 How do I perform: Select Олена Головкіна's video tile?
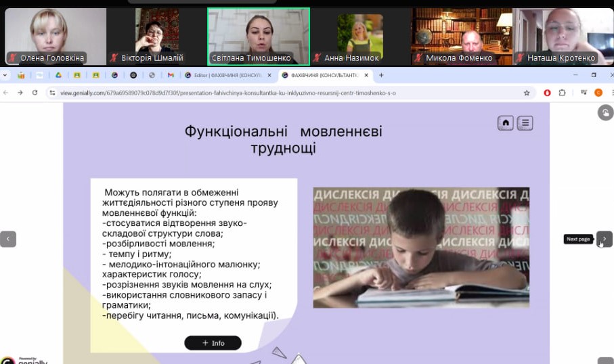(56, 37)
